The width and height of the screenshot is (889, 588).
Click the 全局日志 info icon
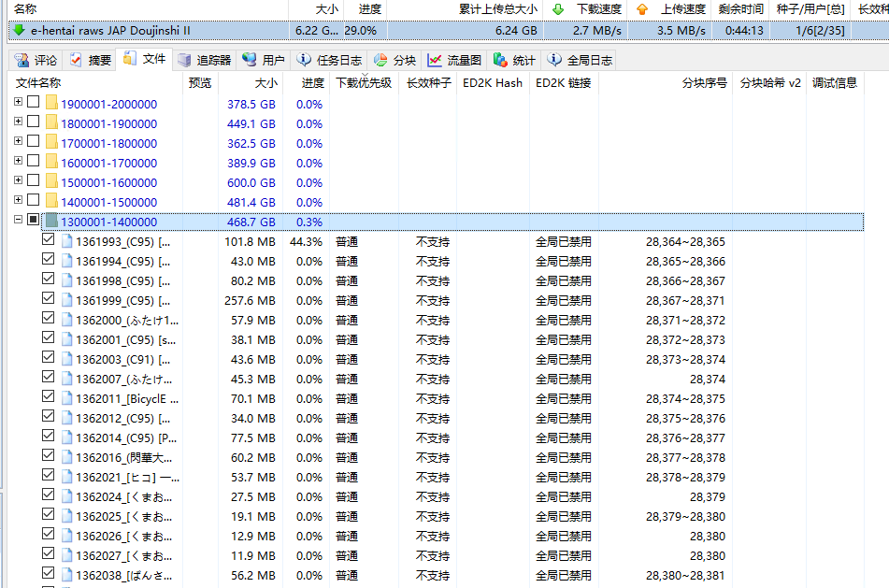(554, 61)
